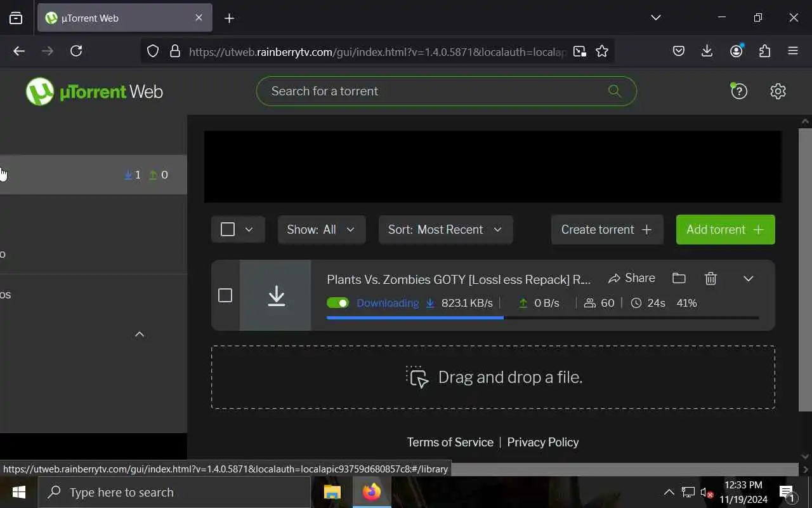Select the sidebar row showing 1 download
Image resolution: width=812 pixels, height=508 pixels.
(x=93, y=175)
